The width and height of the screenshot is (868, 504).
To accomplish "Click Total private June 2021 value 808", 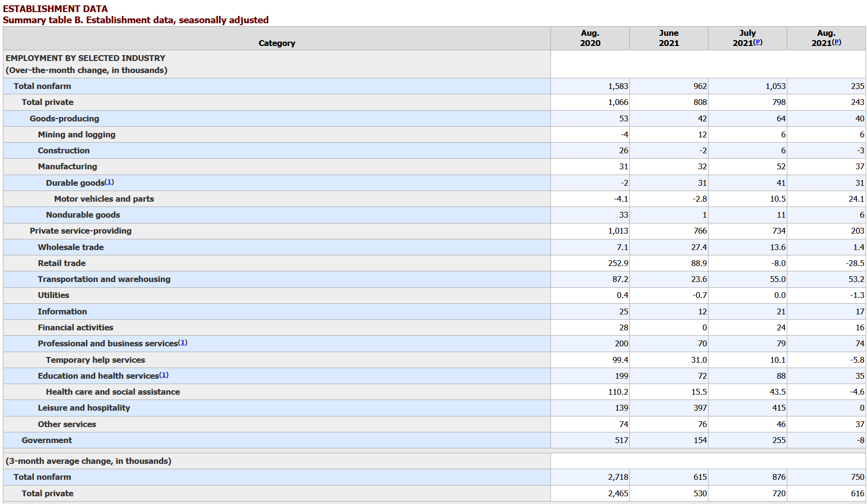I will coord(700,102).
